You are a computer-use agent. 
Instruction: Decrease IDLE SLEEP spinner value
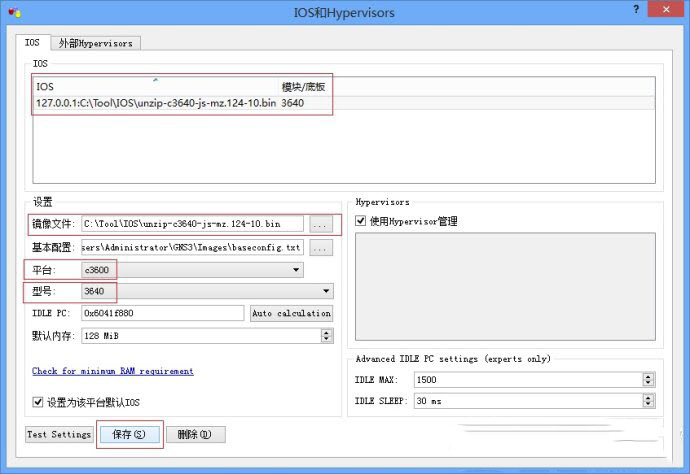tap(648, 405)
